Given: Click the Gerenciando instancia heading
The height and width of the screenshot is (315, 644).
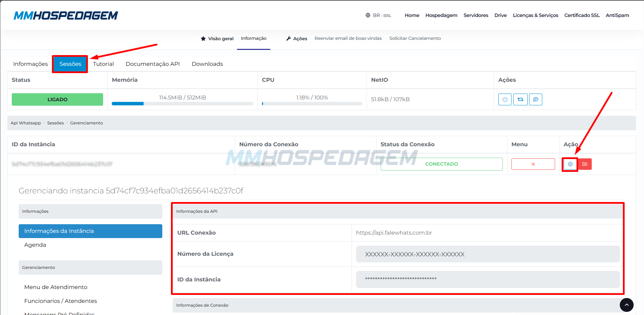Looking at the screenshot, I should pyautogui.click(x=131, y=191).
